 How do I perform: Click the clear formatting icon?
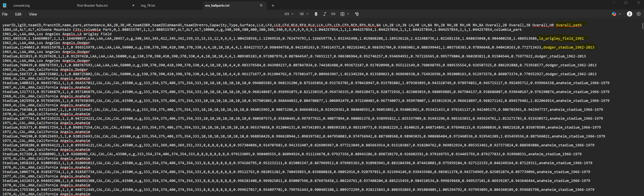coord(357,14)
